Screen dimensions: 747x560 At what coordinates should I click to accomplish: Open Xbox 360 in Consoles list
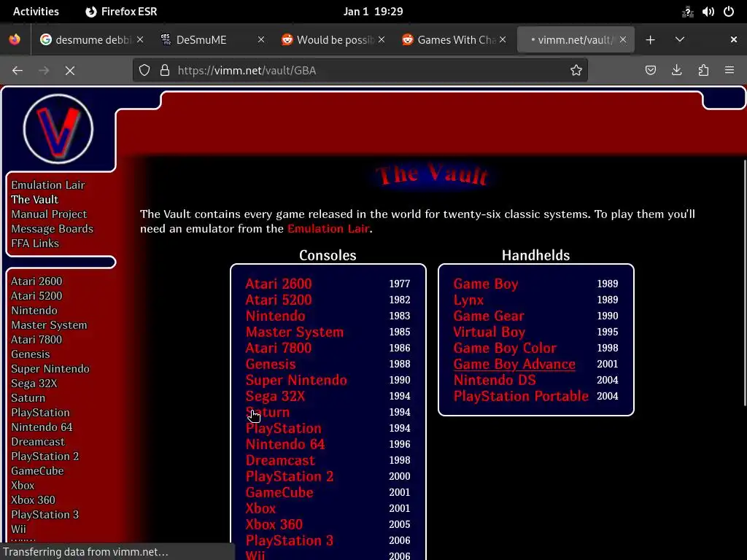coord(274,524)
